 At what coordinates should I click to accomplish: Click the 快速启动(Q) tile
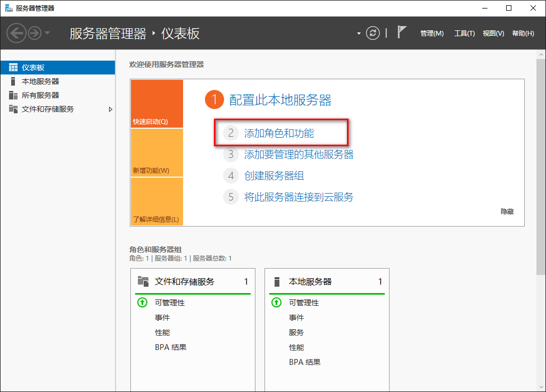point(157,104)
